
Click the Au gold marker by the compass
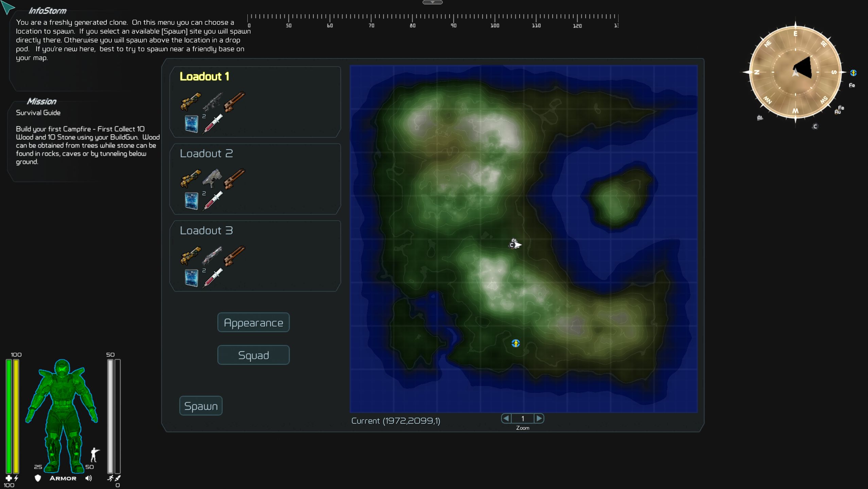pos(837,112)
